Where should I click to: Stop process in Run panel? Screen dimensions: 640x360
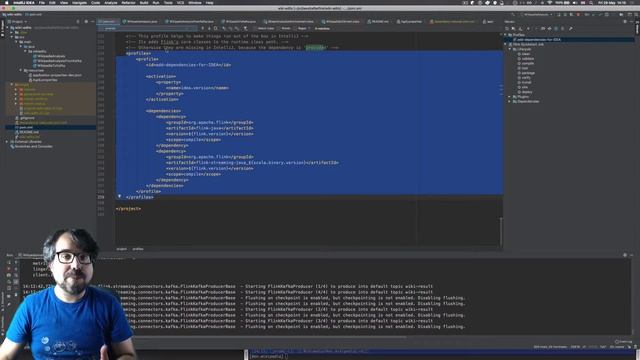tap(9, 269)
